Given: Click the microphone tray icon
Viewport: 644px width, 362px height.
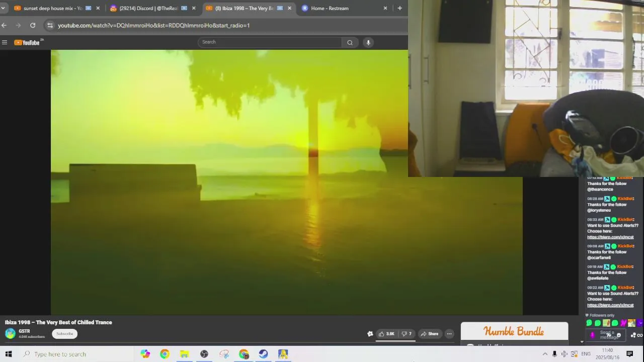Looking at the screenshot, I should tap(554, 354).
